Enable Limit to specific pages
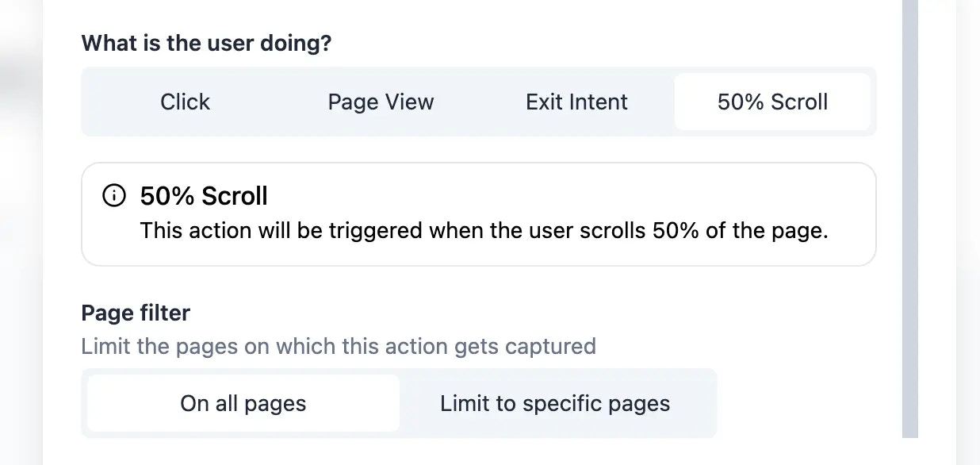The height and width of the screenshot is (465, 980). tap(555, 403)
